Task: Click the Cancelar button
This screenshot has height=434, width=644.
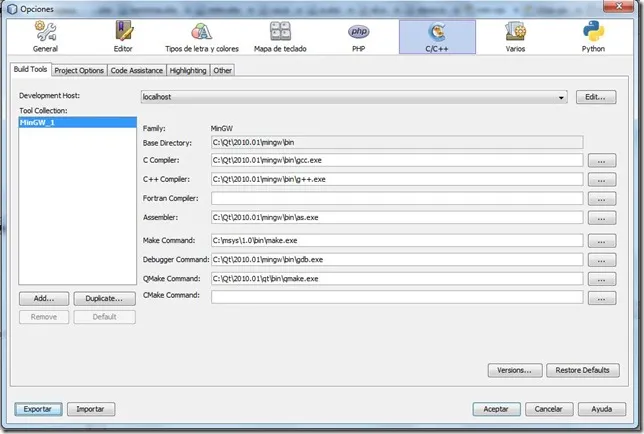Action: [x=549, y=409]
